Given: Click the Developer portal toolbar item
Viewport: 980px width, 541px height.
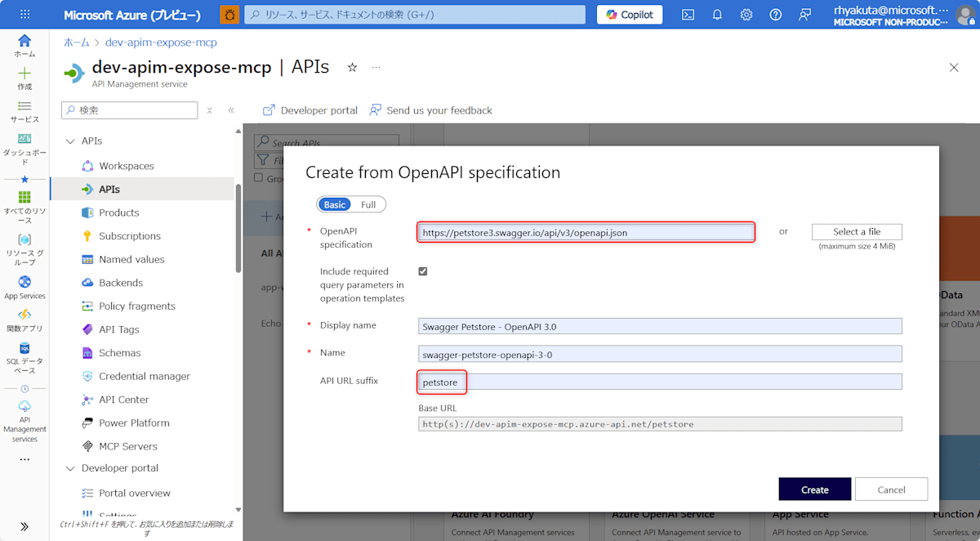Looking at the screenshot, I should [310, 110].
